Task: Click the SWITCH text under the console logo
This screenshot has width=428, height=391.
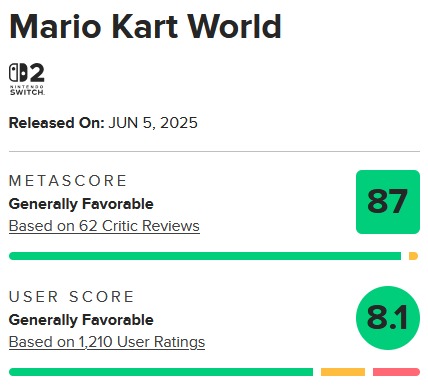Action: click(x=27, y=92)
